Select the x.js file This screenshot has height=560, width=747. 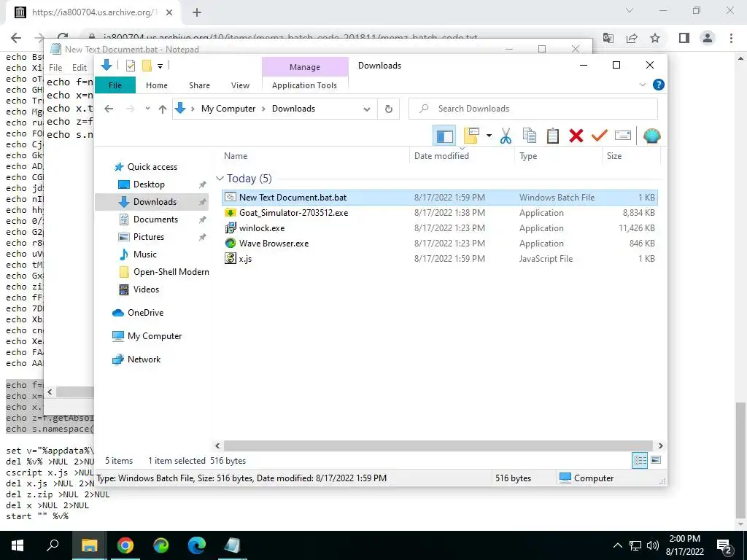(440, 259)
